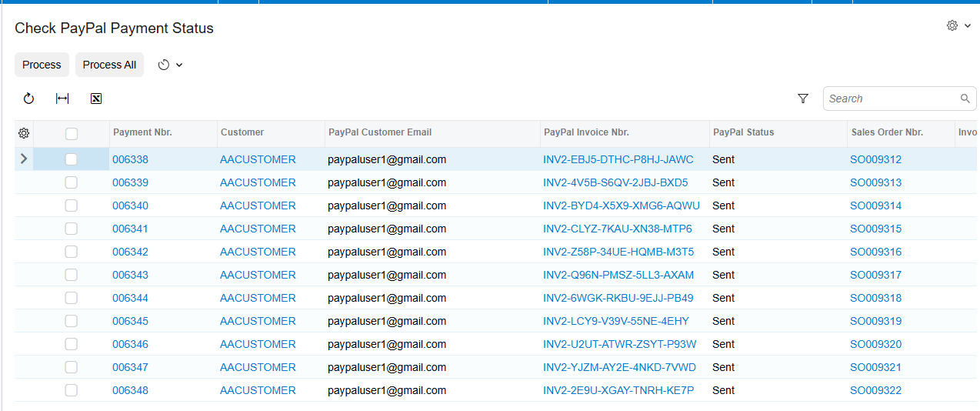Open payment link 006344
This screenshot has height=411, width=980.
click(130, 298)
